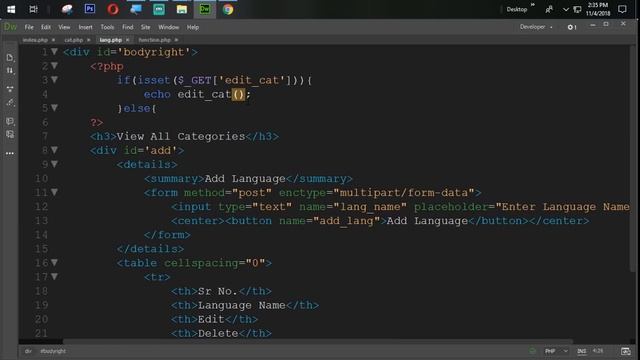Image resolution: width=640 pixels, height=360 pixels.
Task: Click the 'Add Language' summary text
Action: coord(245,179)
